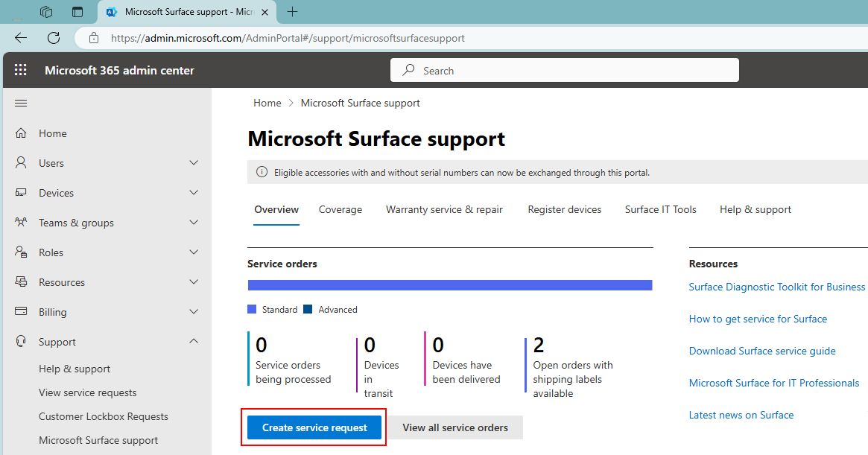Open the Download Surface service guide link
Viewport: 868px width, 455px height.
(x=762, y=350)
